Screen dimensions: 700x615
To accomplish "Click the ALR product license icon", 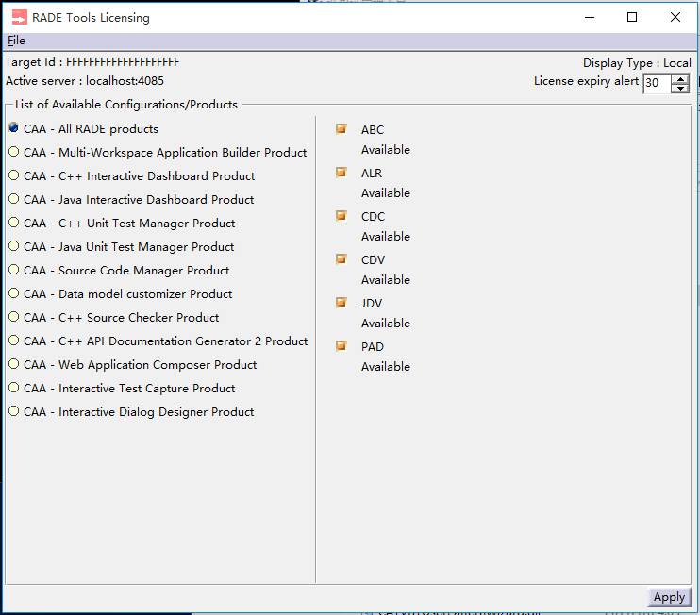I will 342,173.
